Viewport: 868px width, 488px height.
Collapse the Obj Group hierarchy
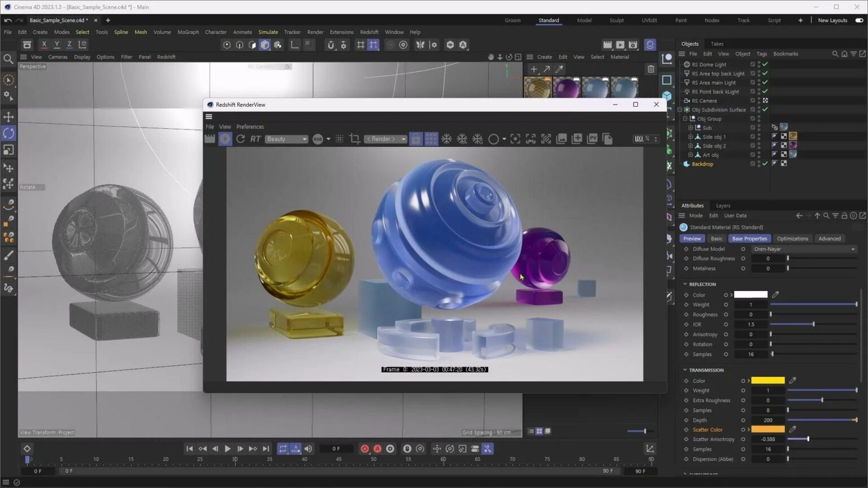[x=685, y=119]
